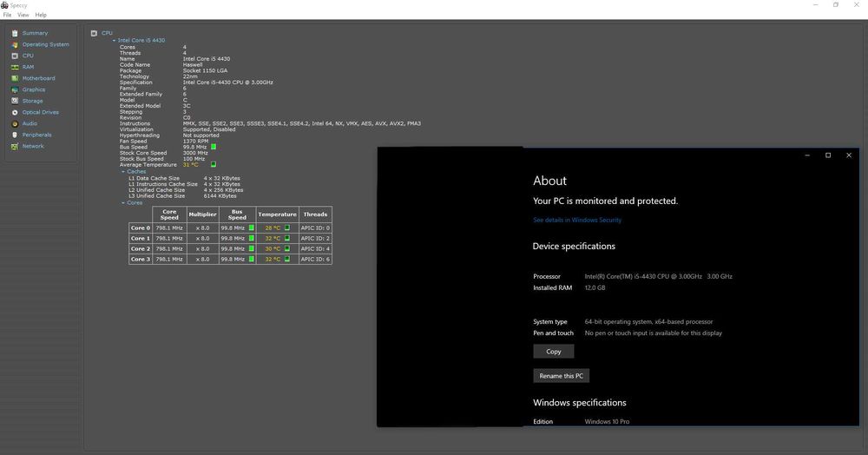This screenshot has height=455, width=868.
Task: Click the 6144 KBytes L3 cache value
Action: [220, 196]
